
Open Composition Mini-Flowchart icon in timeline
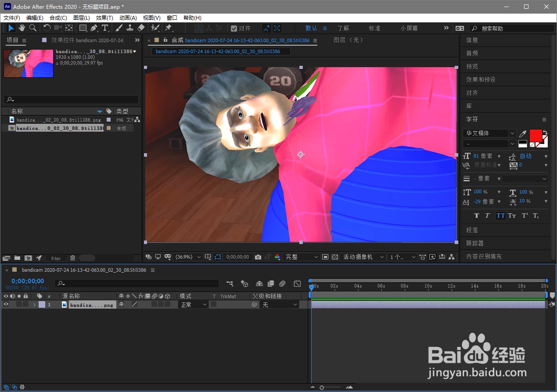coord(230,284)
